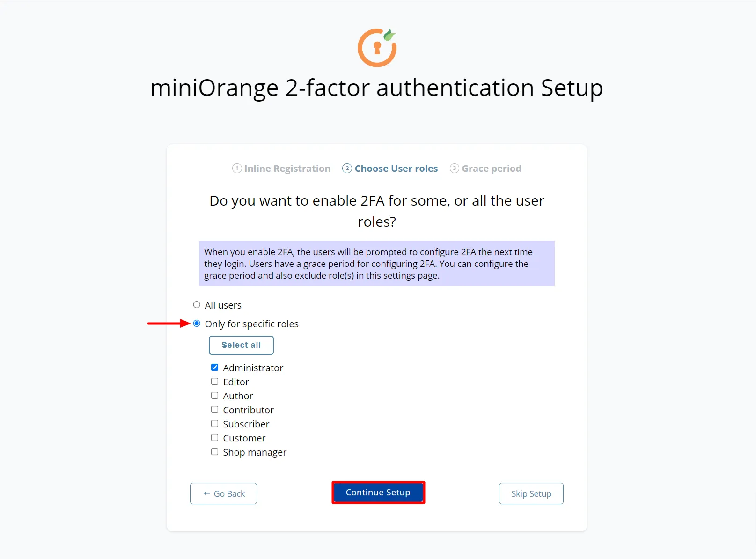This screenshot has width=756, height=559.
Task: Skip the 2FA setup
Action: [x=530, y=493]
